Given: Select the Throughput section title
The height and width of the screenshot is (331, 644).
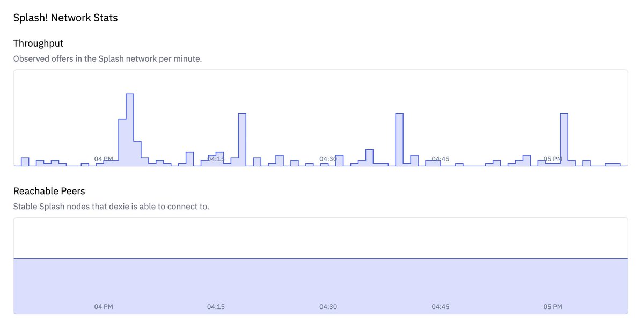Looking at the screenshot, I should (x=39, y=43).
